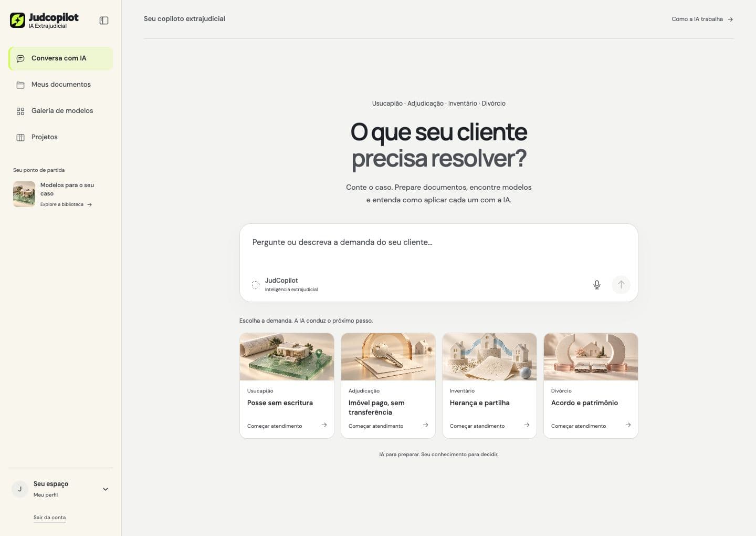Click the arrow next to Explore a biblioteca
This screenshot has width=756, height=536.
click(90, 204)
